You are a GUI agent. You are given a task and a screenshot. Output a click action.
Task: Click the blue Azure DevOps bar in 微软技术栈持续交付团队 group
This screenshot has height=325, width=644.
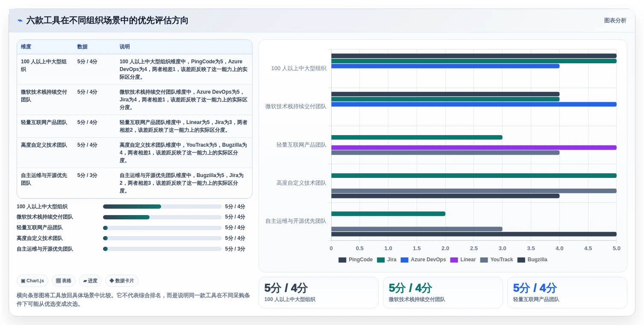pyautogui.click(x=474, y=104)
